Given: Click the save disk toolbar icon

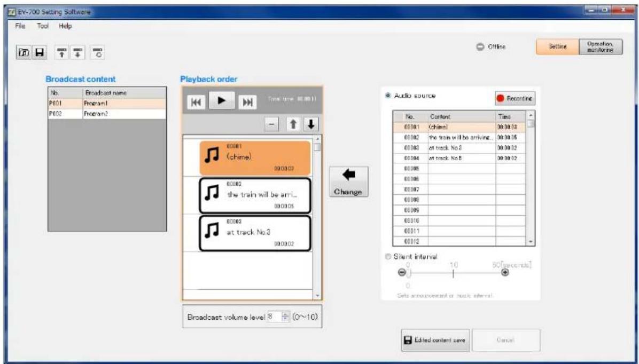Looking at the screenshot, I should pos(39,52).
